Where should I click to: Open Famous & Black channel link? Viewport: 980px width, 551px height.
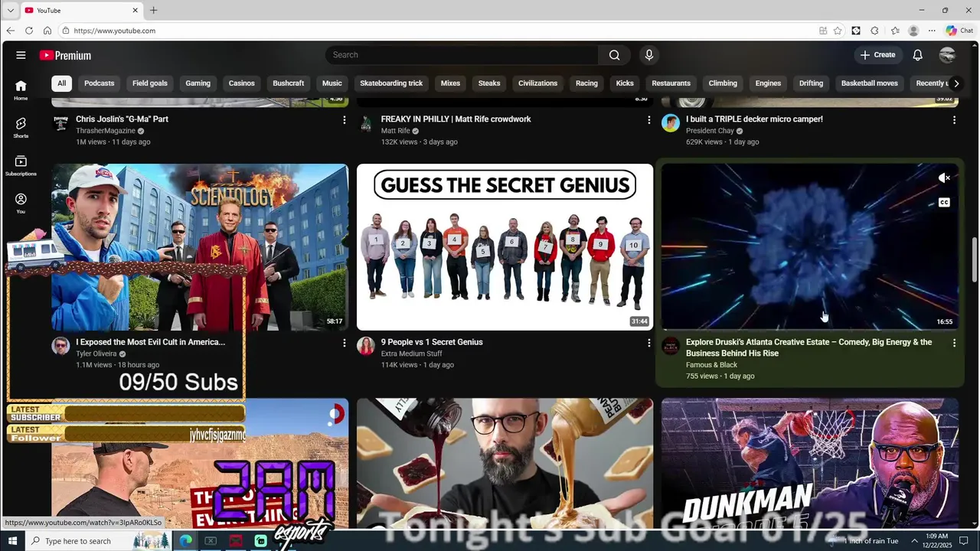coord(711,365)
